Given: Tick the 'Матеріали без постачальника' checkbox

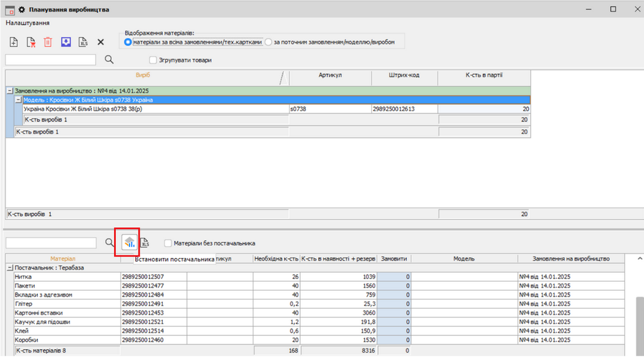Looking at the screenshot, I should pos(167,243).
